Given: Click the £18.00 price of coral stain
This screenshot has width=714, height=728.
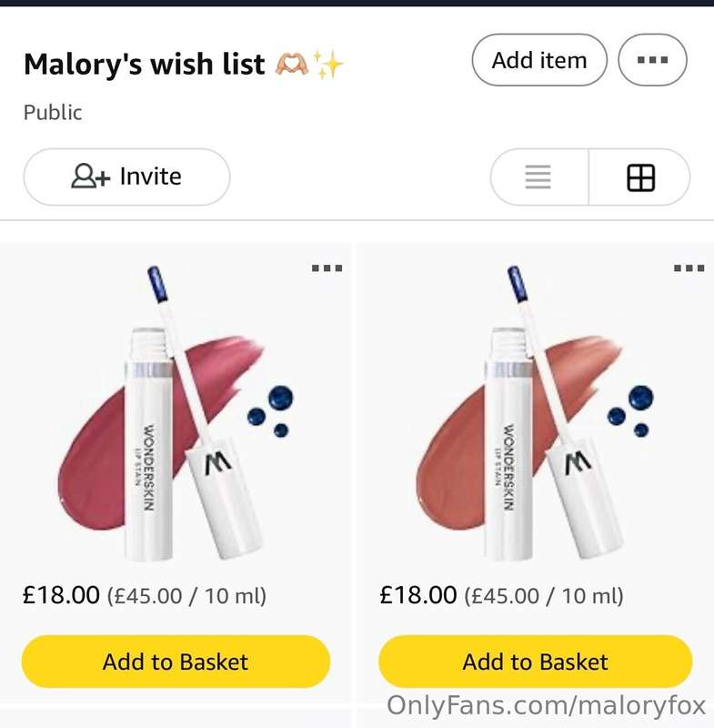Looking at the screenshot, I should [418, 595].
